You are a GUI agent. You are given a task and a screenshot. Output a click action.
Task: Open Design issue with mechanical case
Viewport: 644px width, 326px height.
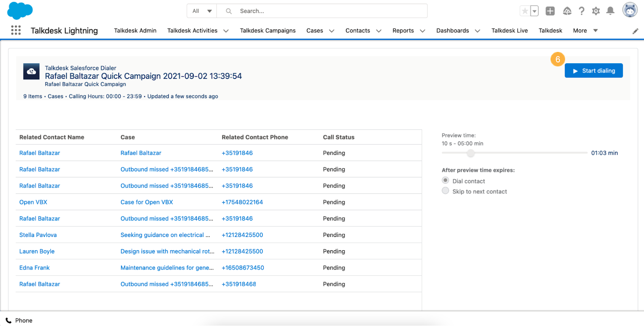(x=167, y=251)
